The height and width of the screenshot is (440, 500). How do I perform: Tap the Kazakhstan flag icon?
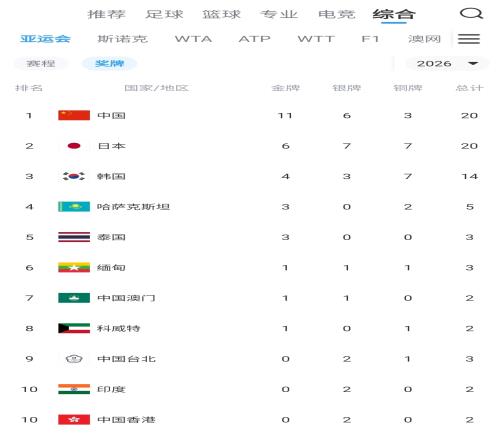coord(74,207)
